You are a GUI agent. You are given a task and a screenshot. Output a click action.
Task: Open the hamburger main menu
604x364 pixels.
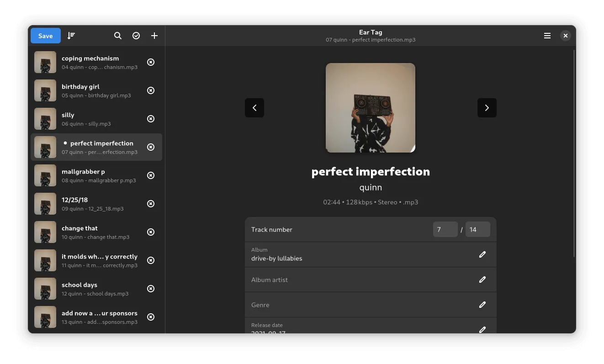[547, 36]
